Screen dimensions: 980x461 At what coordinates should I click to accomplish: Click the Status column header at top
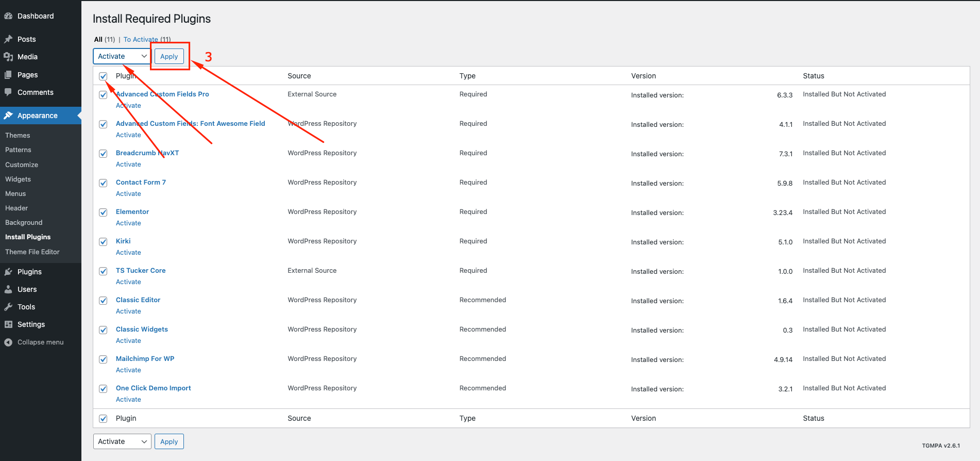point(814,76)
